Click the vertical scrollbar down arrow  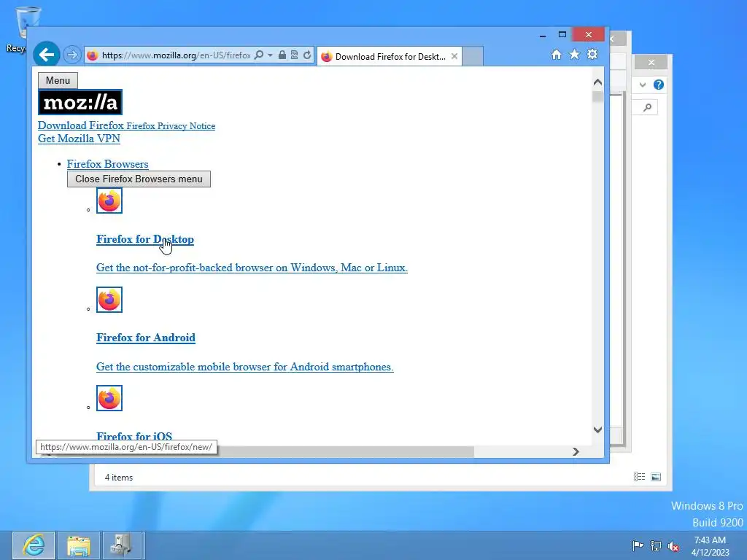(598, 430)
